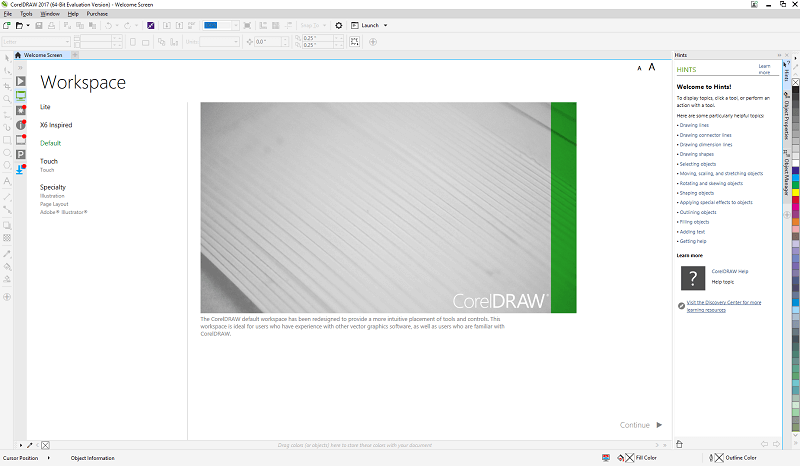
Task: Switch to Object Properties docker tab
Action: 787,116
